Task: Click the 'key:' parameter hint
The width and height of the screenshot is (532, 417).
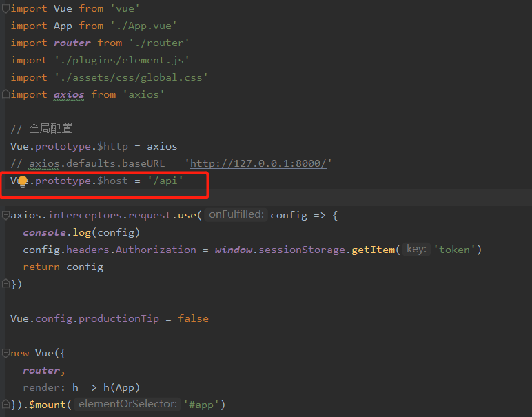Action: click(x=416, y=250)
